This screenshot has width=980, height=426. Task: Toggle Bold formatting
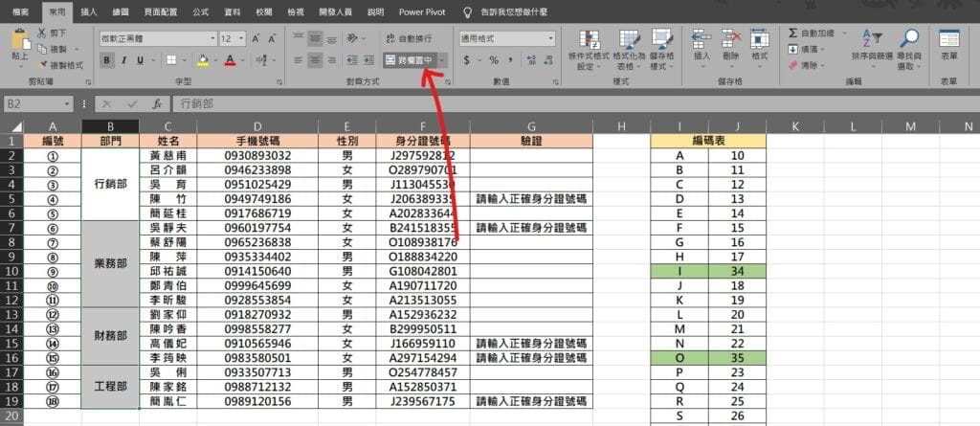tap(107, 60)
